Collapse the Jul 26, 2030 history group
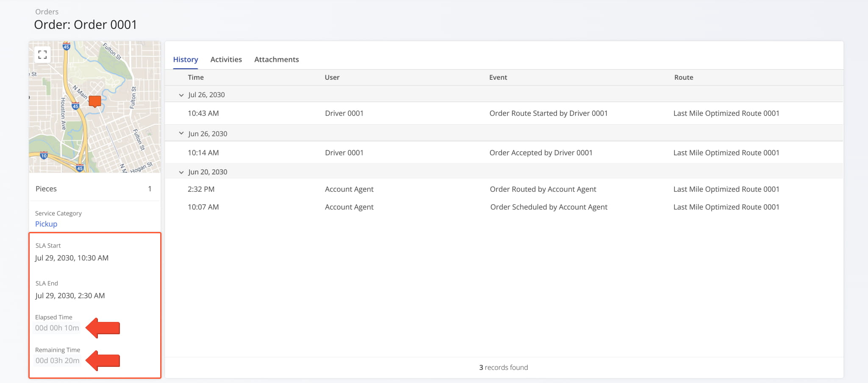Screen dimensions: 868x383 point(181,95)
